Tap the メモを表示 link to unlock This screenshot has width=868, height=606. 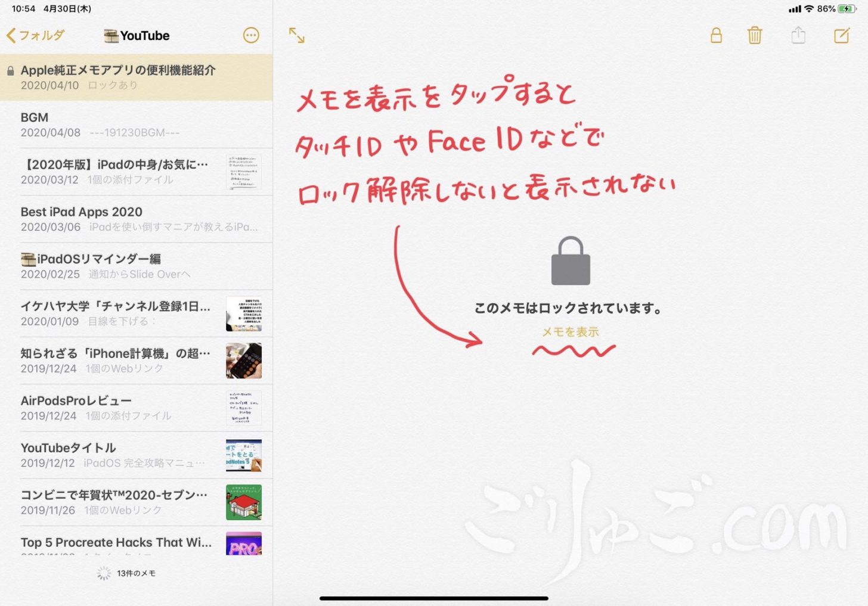[570, 332]
